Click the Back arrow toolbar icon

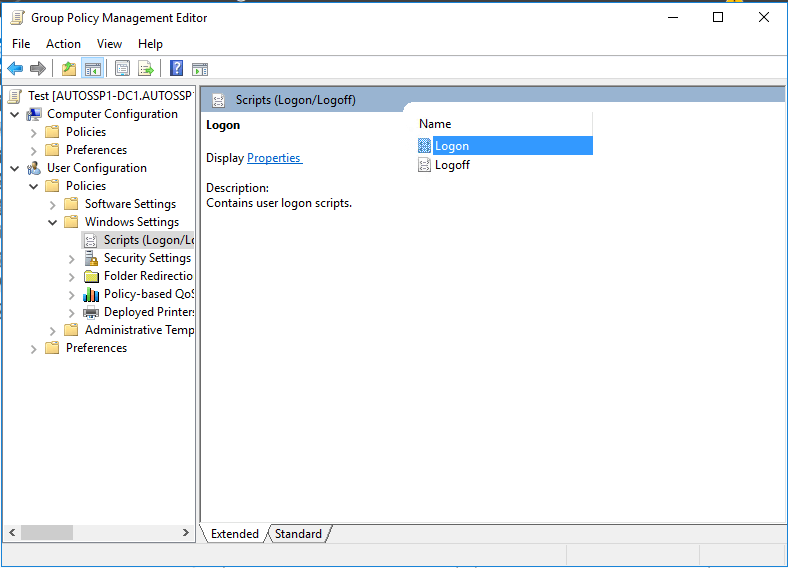pos(15,68)
